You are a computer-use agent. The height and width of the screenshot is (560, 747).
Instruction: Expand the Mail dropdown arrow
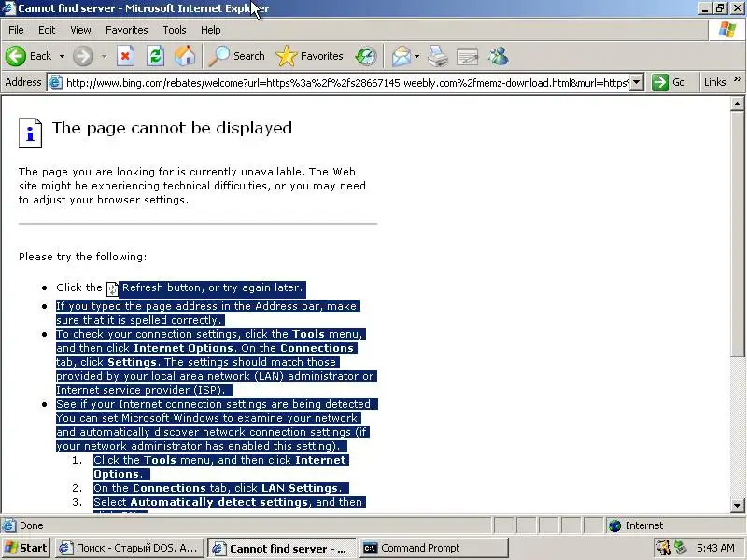click(x=416, y=56)
